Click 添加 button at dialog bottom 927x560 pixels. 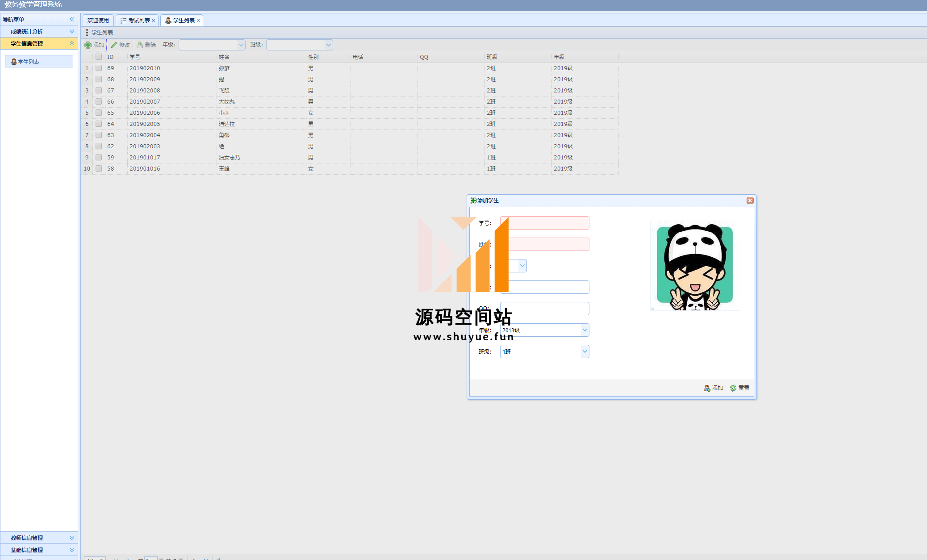point(713,388)
